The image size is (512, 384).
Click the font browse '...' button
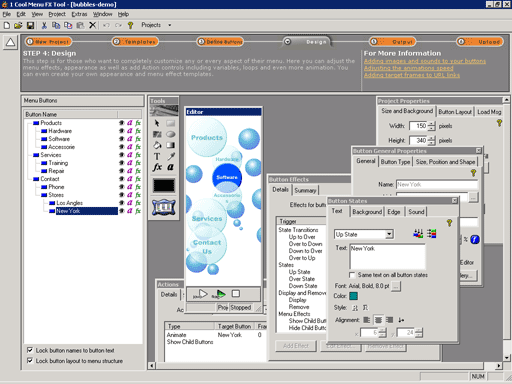(396, 286)
